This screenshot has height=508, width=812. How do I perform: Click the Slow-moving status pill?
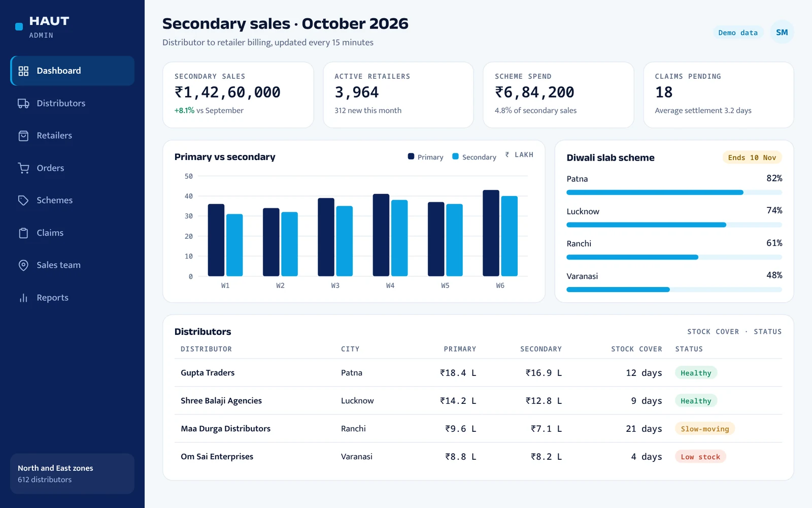pyautogui.click(x=705, y=429)
